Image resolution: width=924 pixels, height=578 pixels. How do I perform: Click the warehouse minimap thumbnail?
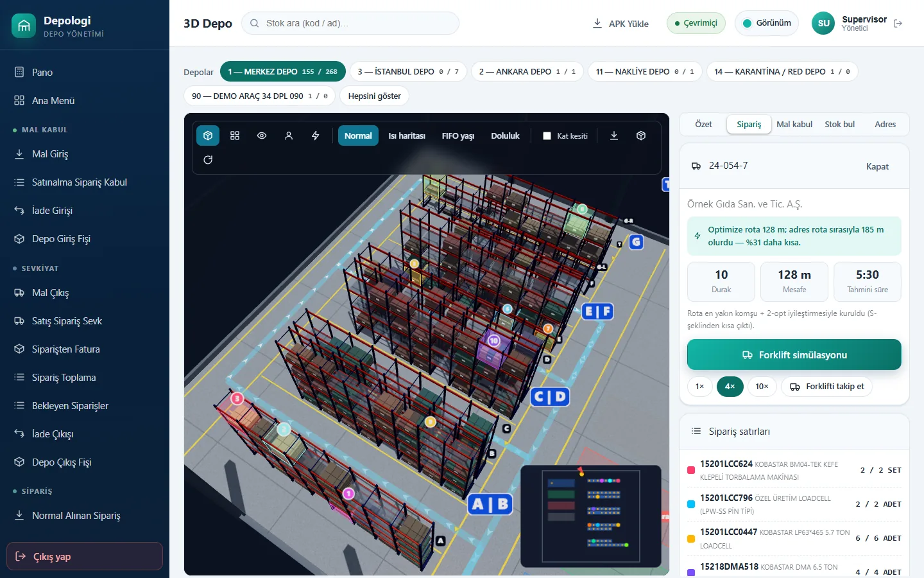(591, 516)
